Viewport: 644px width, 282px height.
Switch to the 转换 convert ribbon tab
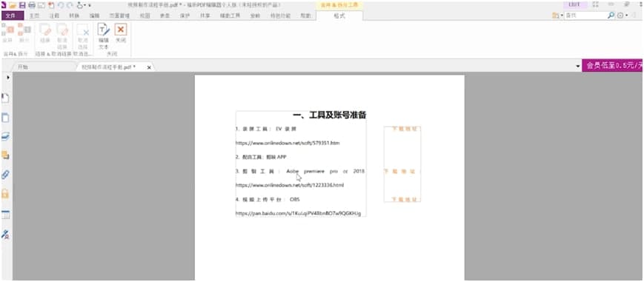[x=75, y=16]
